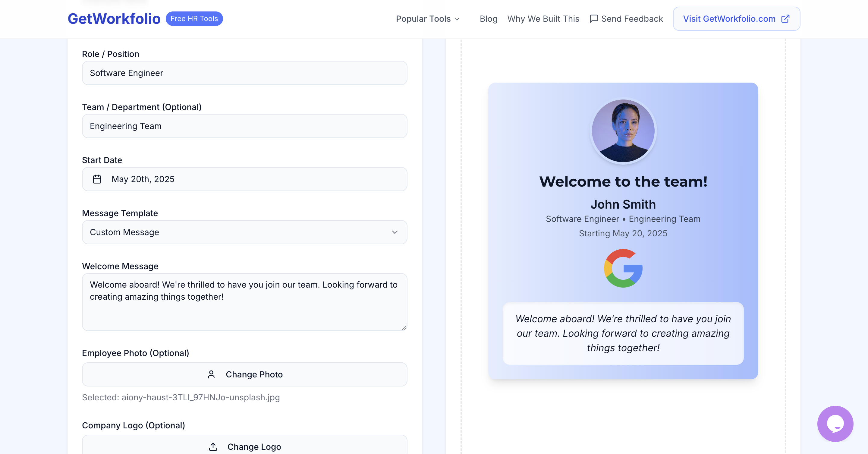Viewport: 868px width, 454px height.
Task: Click the Welcome Message textarea resize handle
Action: point(404,327)
